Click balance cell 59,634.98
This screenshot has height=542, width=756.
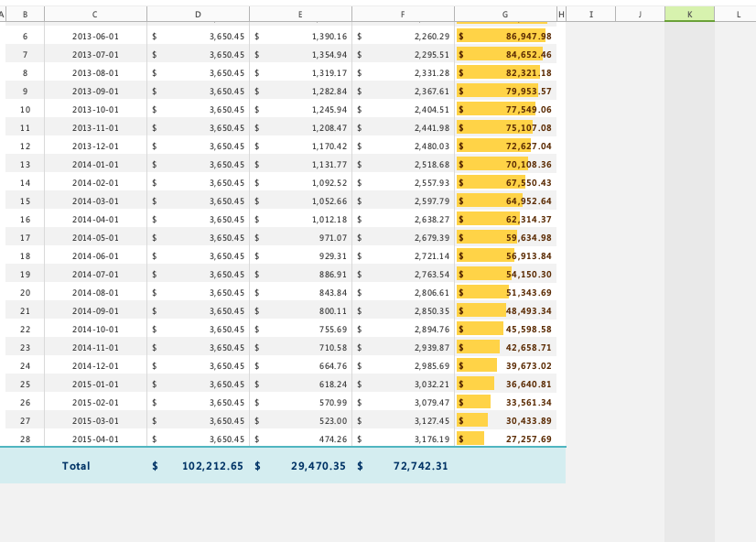pyautogui.click(x=505, y=238)
